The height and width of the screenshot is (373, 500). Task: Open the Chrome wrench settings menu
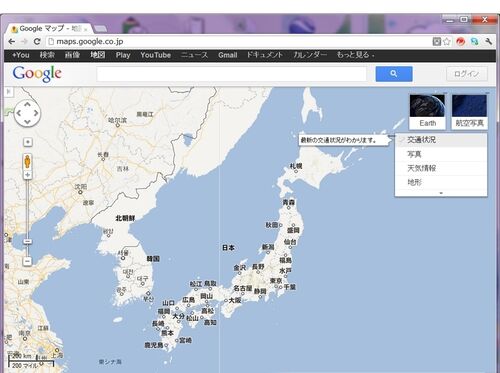[x=488, y=41]
